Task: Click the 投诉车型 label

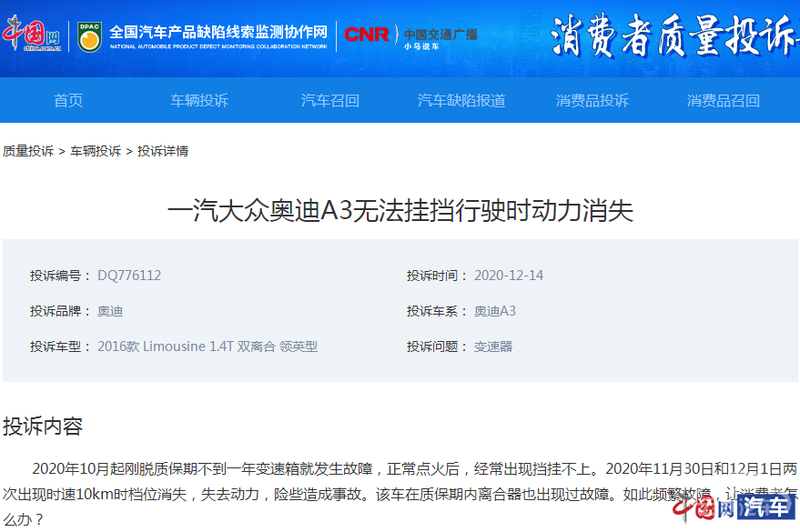Action: (x=60, y=346)
